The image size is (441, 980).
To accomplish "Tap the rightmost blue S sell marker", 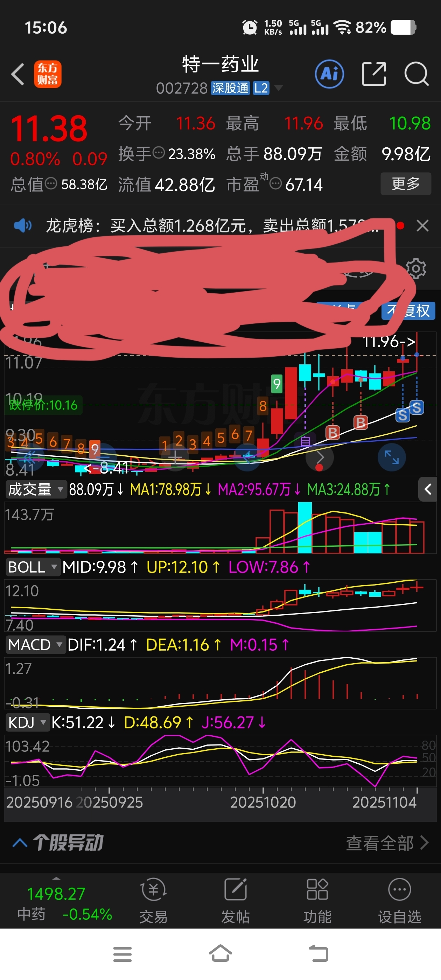I will click(416, 407).
